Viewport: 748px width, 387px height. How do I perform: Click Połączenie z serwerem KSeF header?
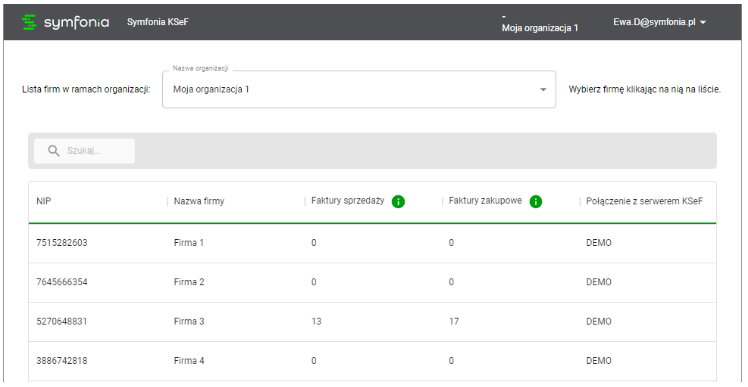click(x=644, y=201)
